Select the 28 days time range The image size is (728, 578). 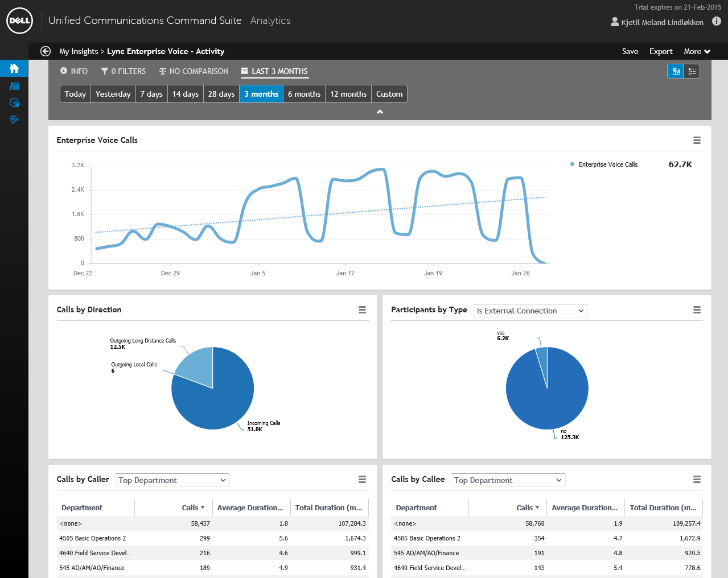pos(221,94)
